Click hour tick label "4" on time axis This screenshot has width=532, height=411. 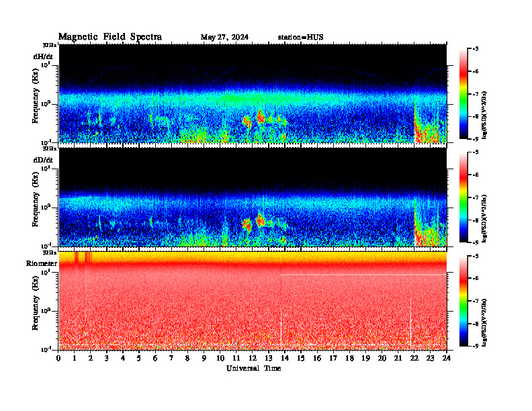123,358
